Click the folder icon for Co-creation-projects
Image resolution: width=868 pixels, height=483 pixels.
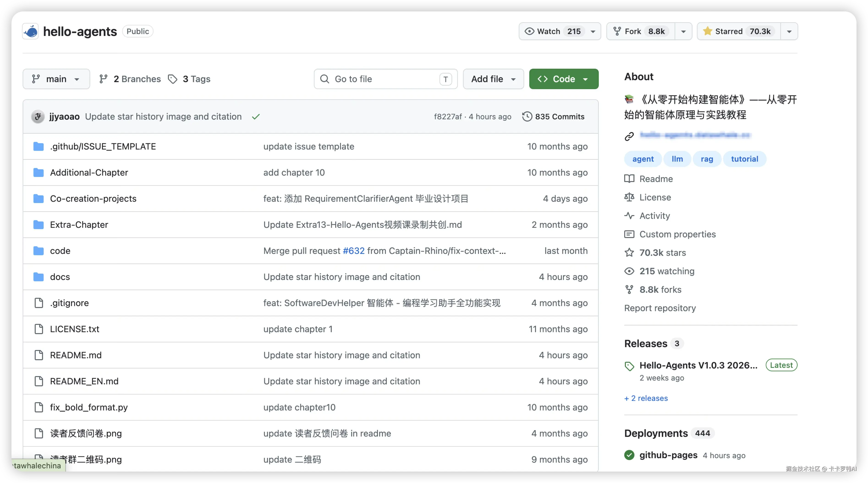(39, 199)
